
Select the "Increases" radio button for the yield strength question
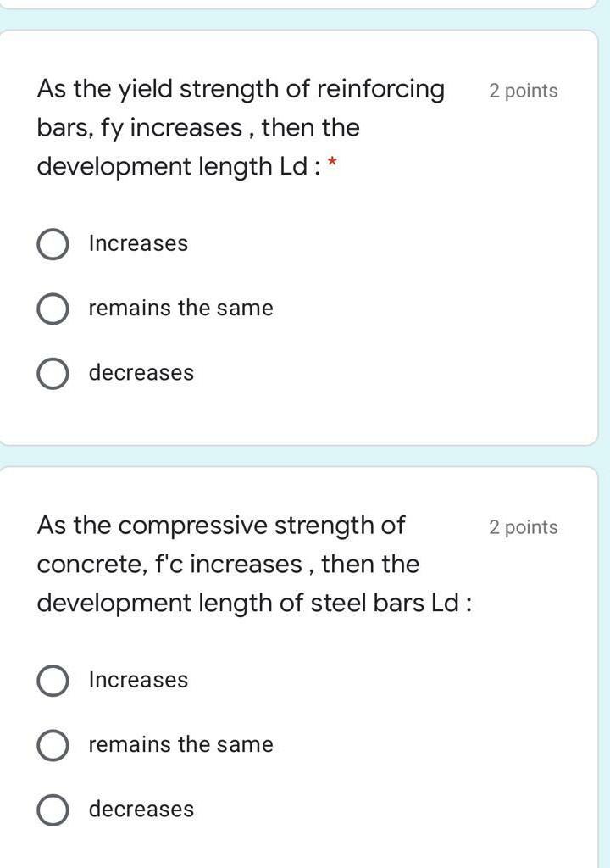pos(53,243)
